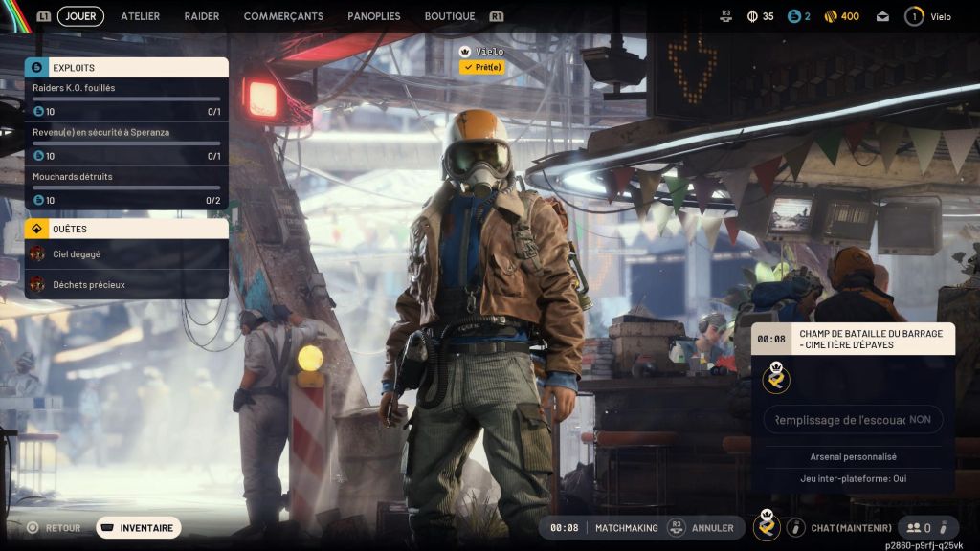Open the Arsenal personnalisé selection
Screen dimensions: 980x551
pyautogui.click(x=853, y=457)
